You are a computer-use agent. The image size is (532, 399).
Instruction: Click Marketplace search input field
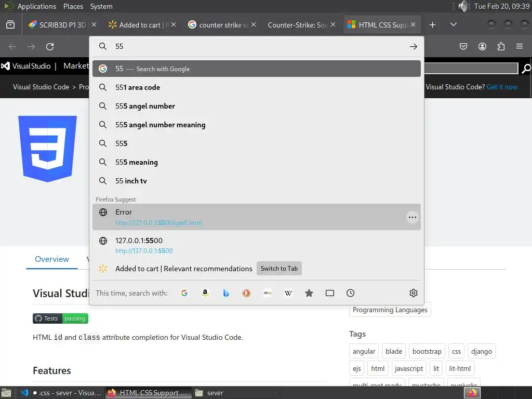(471, 69)
